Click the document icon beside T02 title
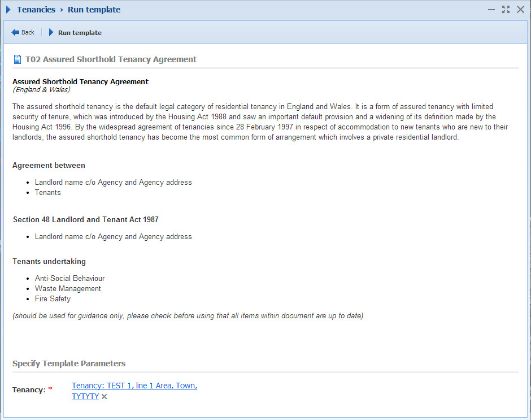Image resolution: width=531 pixels, height=420 pixels. 18,59
